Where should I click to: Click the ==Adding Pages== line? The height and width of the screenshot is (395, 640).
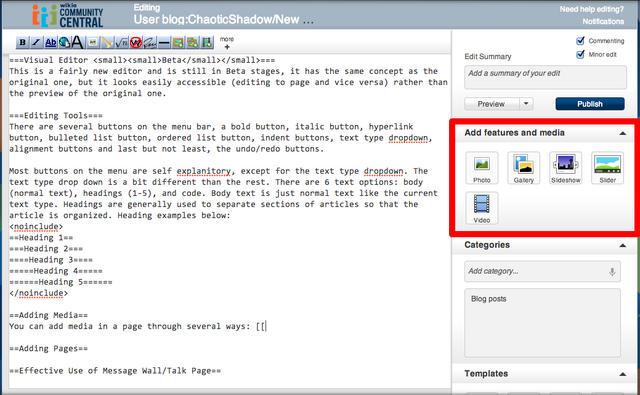point(48,348)
